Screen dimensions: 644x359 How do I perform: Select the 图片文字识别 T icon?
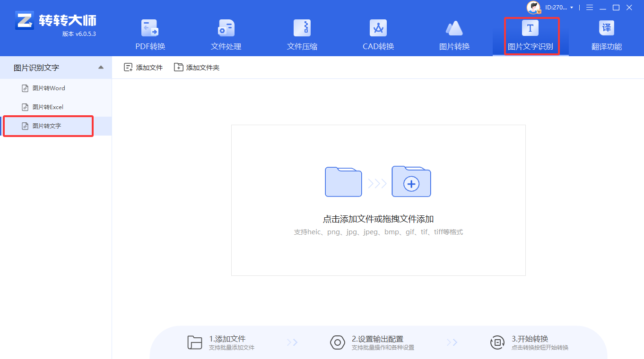click(530, 28)
